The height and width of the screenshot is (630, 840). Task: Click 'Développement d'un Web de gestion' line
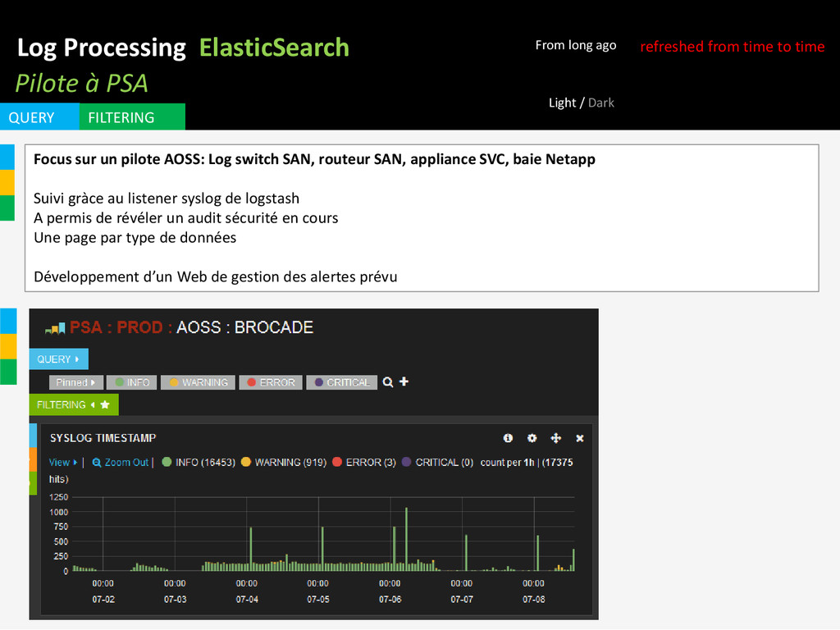(216, 277)
